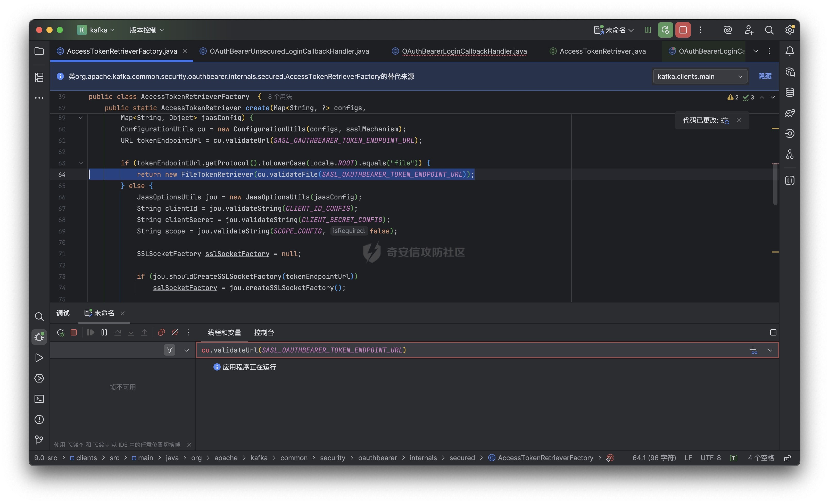Click the Search Everywhere magnifier in title bar
The image size is (829, 504).
coord(769,30)
